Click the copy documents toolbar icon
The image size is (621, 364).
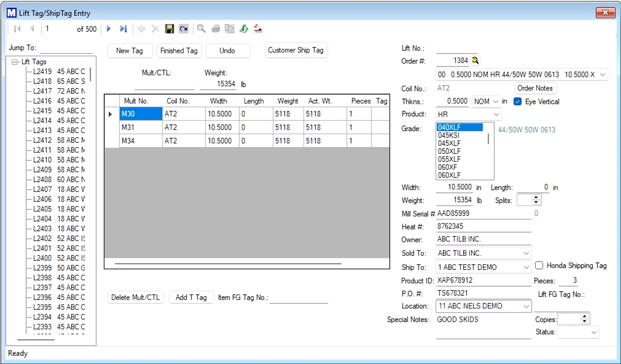[230, 29]
